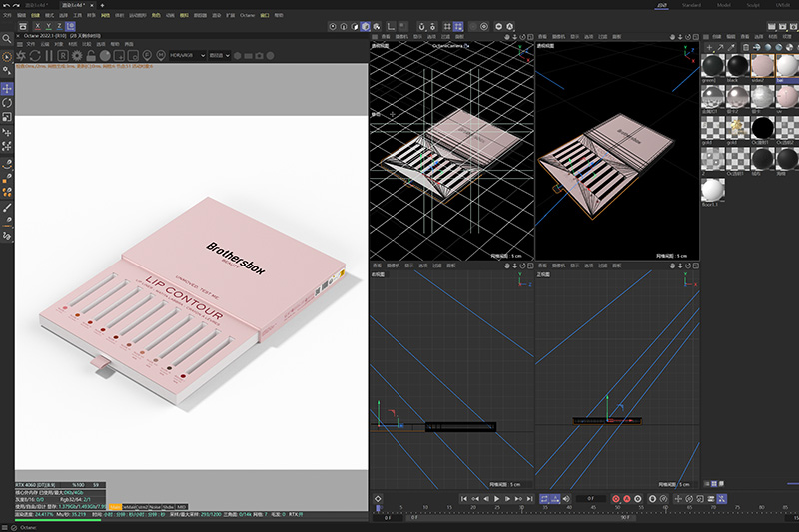Select the pink material swatch

pyautogui.click(x=762, y=66)
